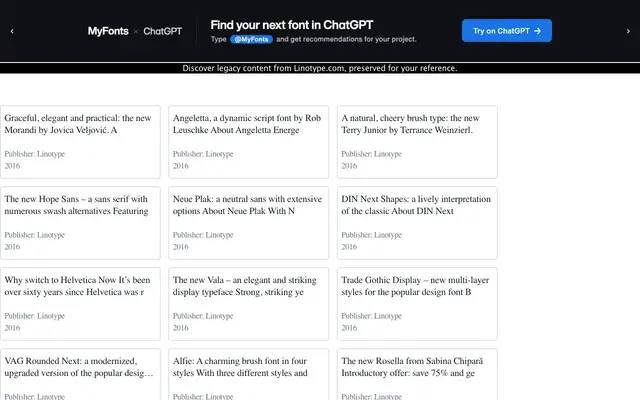The width and height of the screenshot is (640, 400).
Task: Open the Morandi by Jovica Veljović article
Action: [x=78, y=124]
